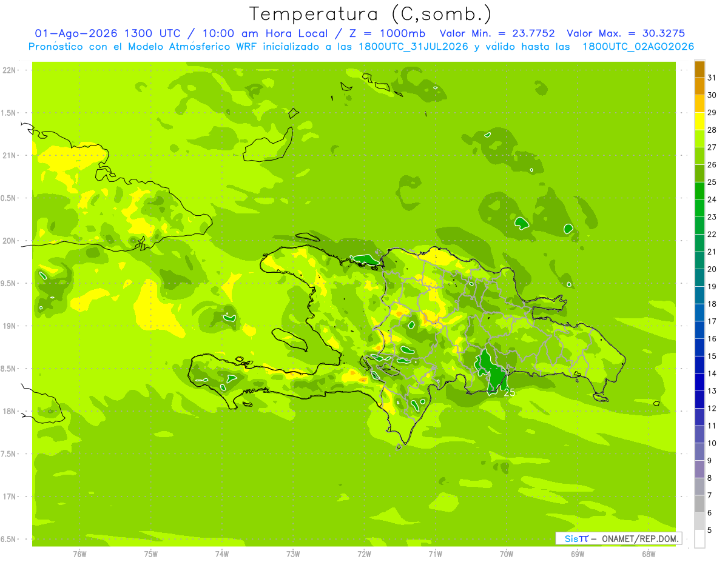Click the gold swatch between 29 and 30
The height and width of the screenshot is (562, 728).
click(x=699, y=104)
